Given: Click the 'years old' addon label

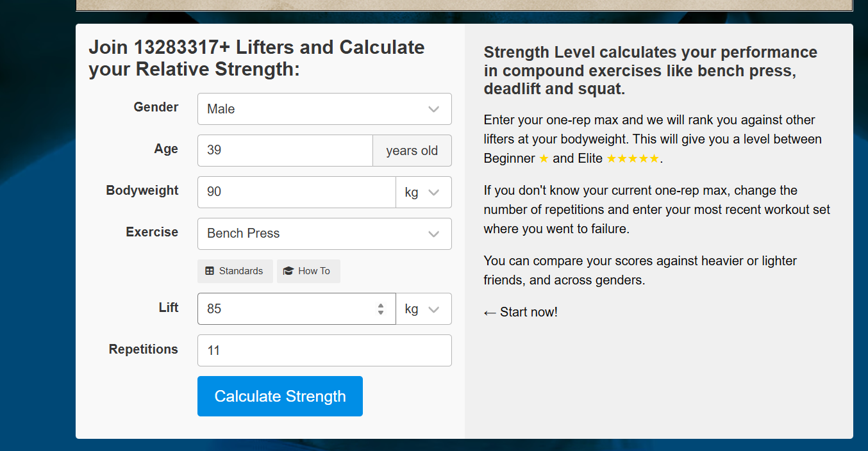Looking at the screenshot, I should tap(412, 151).
